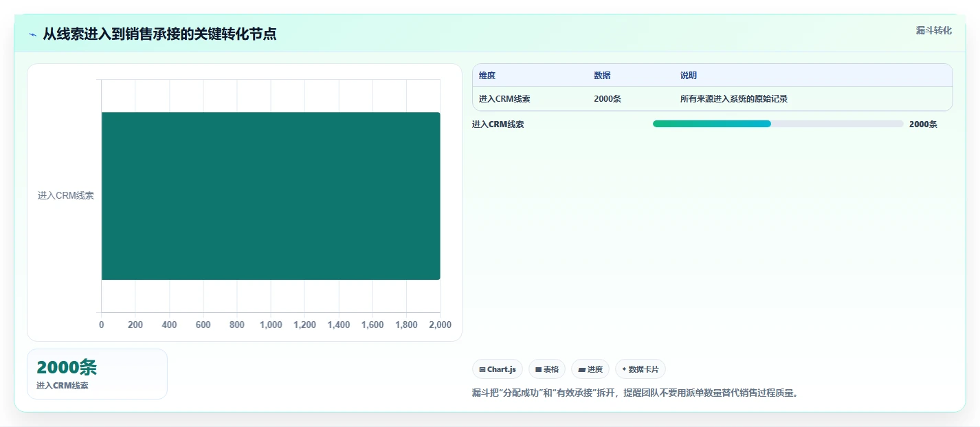Select the 进度 tag chip
Image resolution: width=980 pixels, height=427 pixels.
point(590,369)
